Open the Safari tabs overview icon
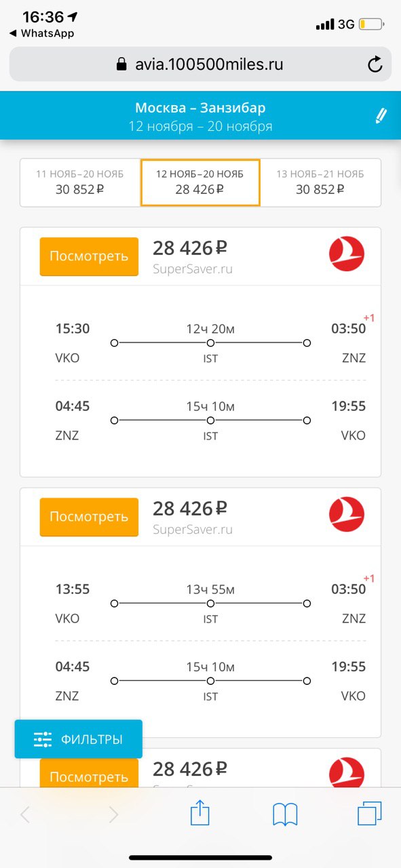This screenshot has width=401, height=868. [370, 813]
